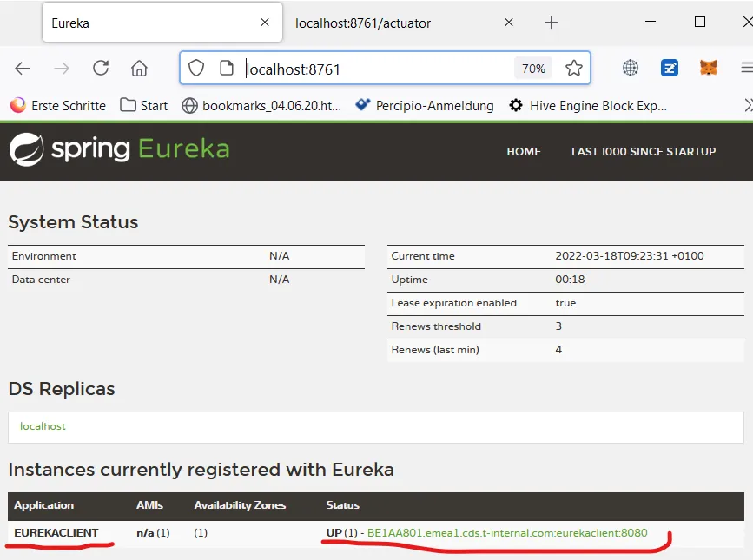The image size is (753, 560).
Task: Reset the 70% zoom level badge
Action: pyautogui.click(x=533, y=69)
